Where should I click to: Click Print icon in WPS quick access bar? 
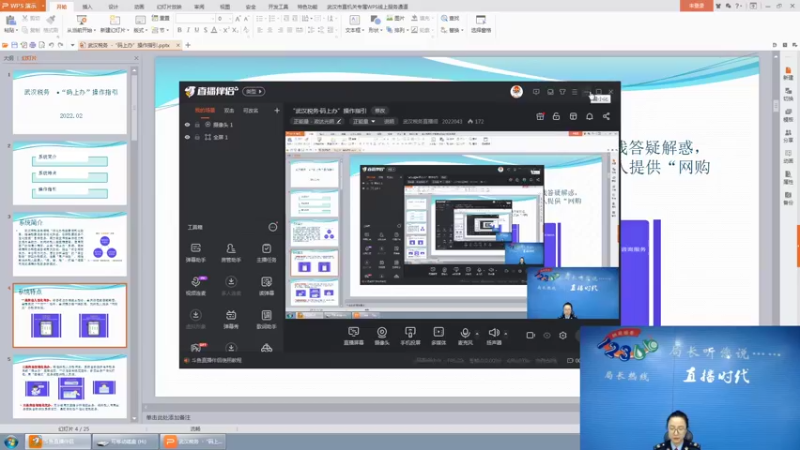point(33,45)
